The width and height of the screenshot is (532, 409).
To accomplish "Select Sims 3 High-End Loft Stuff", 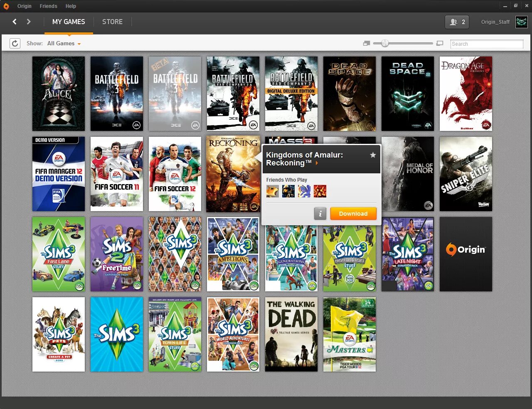I will (350, 259).
